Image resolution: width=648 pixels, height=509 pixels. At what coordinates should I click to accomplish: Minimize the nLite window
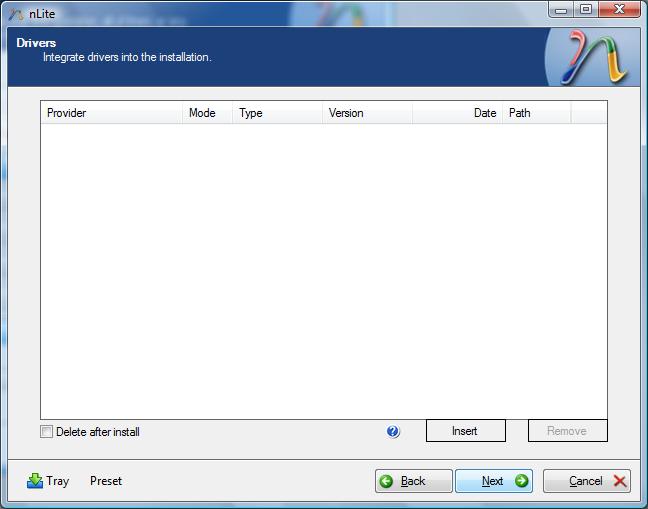point(562,10)
